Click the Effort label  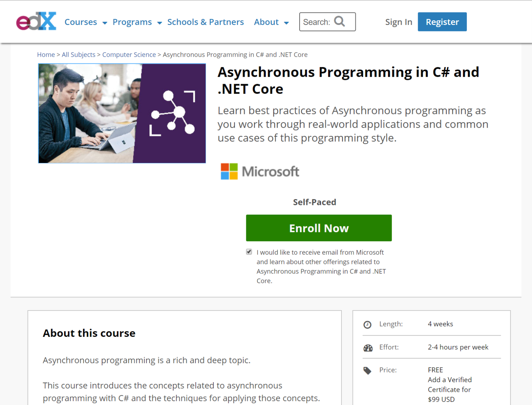389,347
